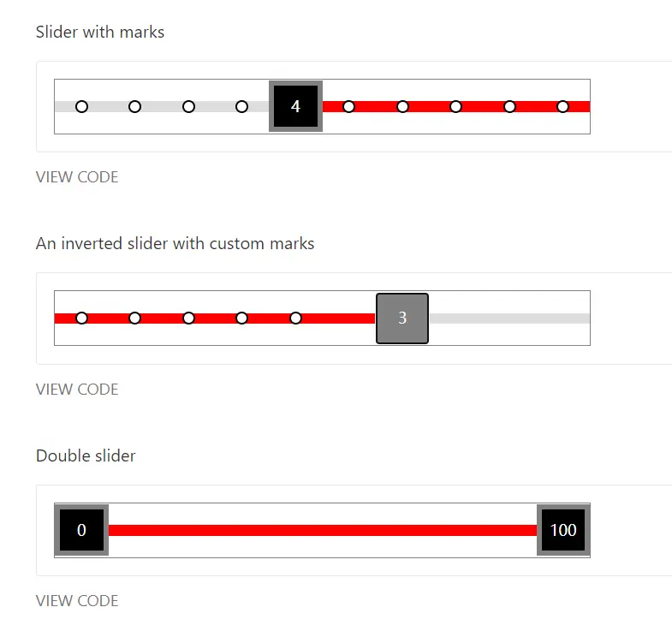Click the gray track right of thumb 3
The height and width of the screenshot is (631, 672).
(x=509, y=318)
